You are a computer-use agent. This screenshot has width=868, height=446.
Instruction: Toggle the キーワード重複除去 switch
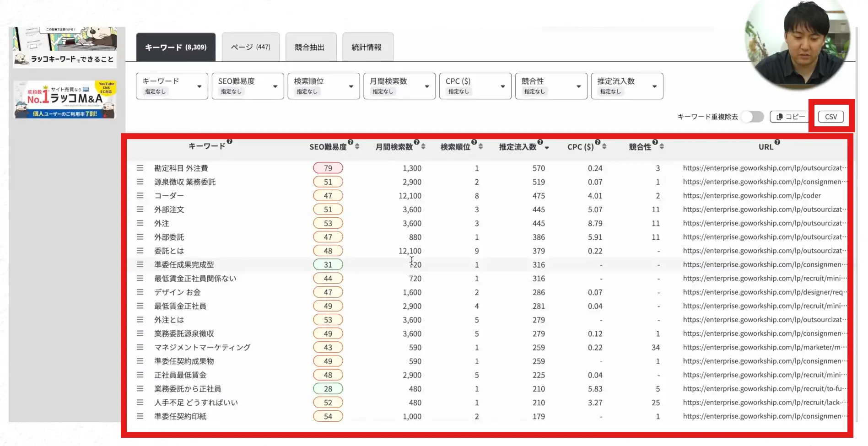coord(753,117)
